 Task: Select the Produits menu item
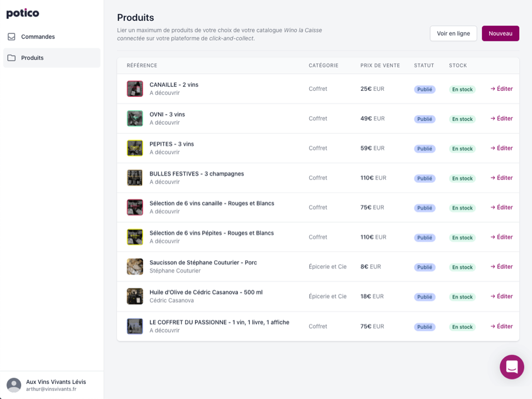(x=32, y=58)
